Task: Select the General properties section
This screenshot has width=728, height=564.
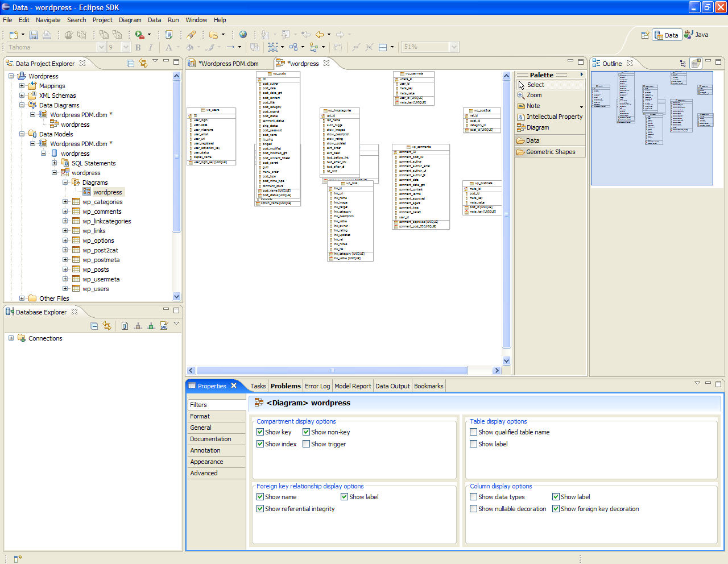Action: (217, 428)
